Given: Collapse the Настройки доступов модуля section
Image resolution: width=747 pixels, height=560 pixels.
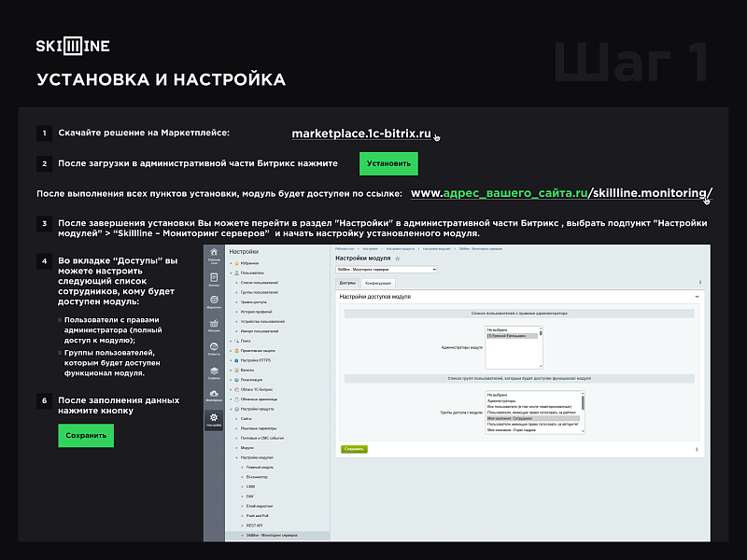Looking at the screenshot, I should point(698,297).
